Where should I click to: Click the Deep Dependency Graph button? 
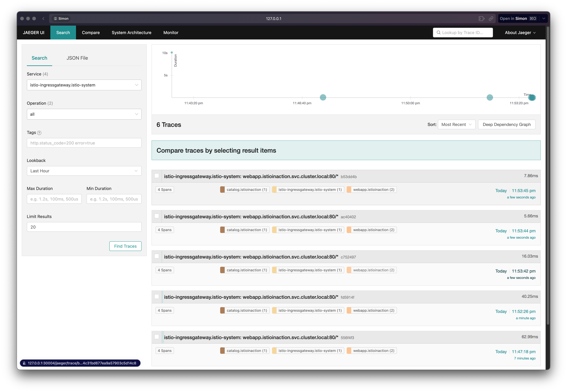(x=507, y=125)
